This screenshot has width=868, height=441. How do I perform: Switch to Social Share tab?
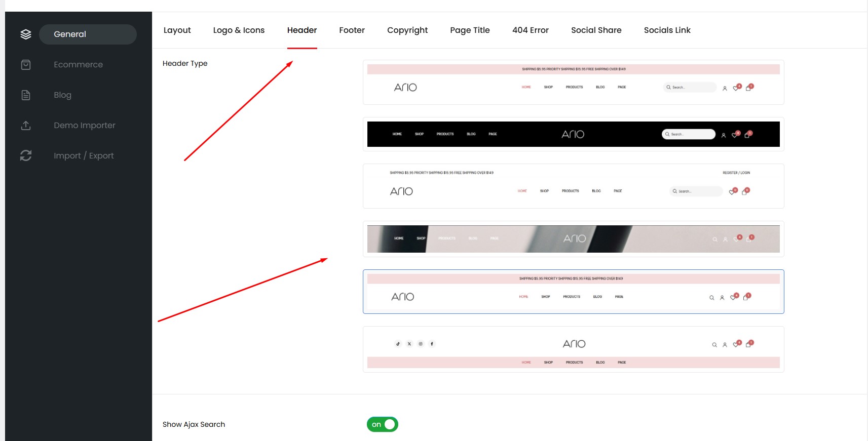click(596, 30)
